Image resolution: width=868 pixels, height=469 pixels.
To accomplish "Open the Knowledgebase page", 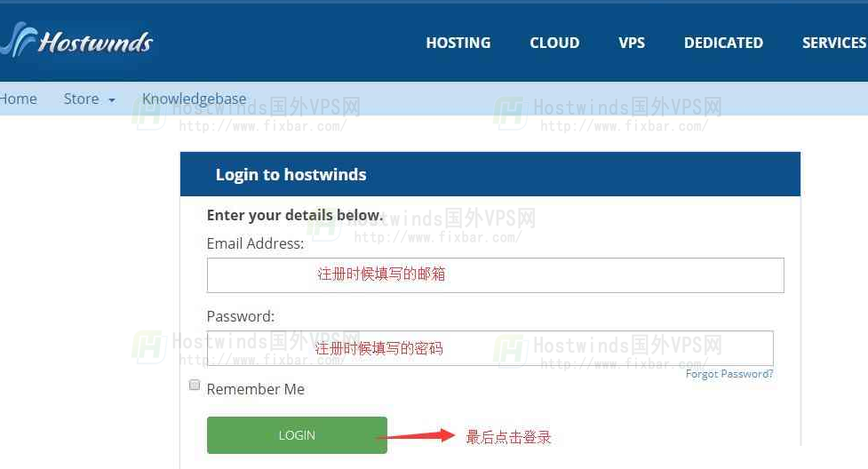I will point(194,99).
